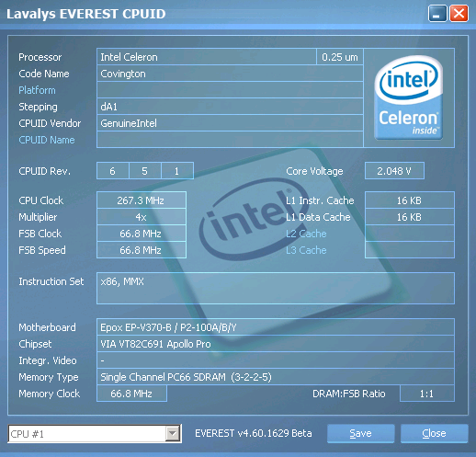Select the '2.048 V' core voltage value
Screen dimensions: 476x457
click(x=394, y=171)
